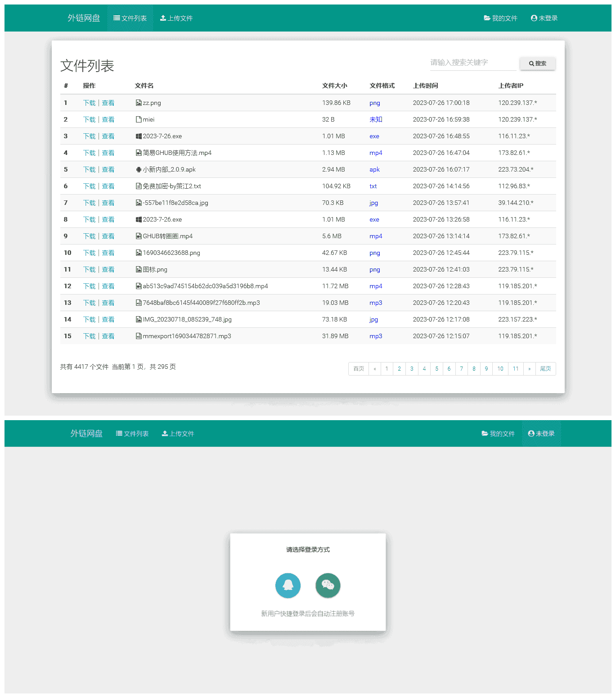Go to page 8 in pagination

pos(474,369)
